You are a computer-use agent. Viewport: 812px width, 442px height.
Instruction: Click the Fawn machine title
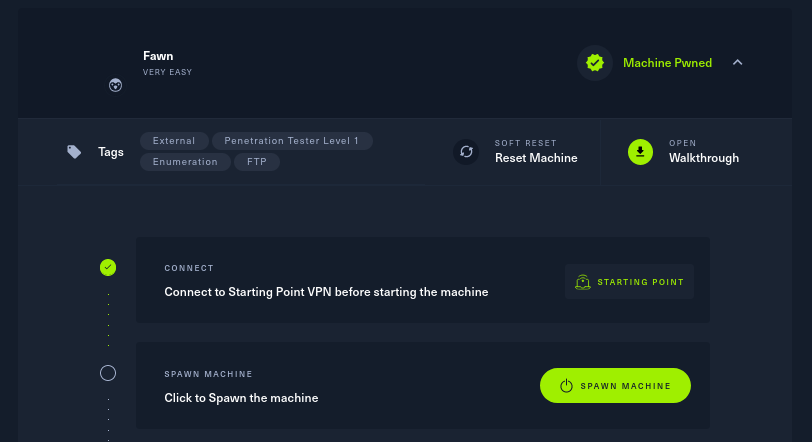coord(158,56)
